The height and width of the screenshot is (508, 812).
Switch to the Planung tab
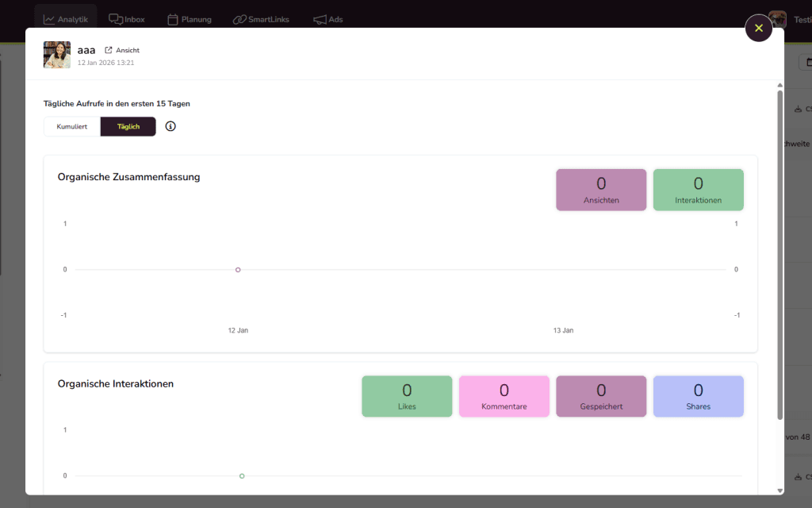coord(190,19)
